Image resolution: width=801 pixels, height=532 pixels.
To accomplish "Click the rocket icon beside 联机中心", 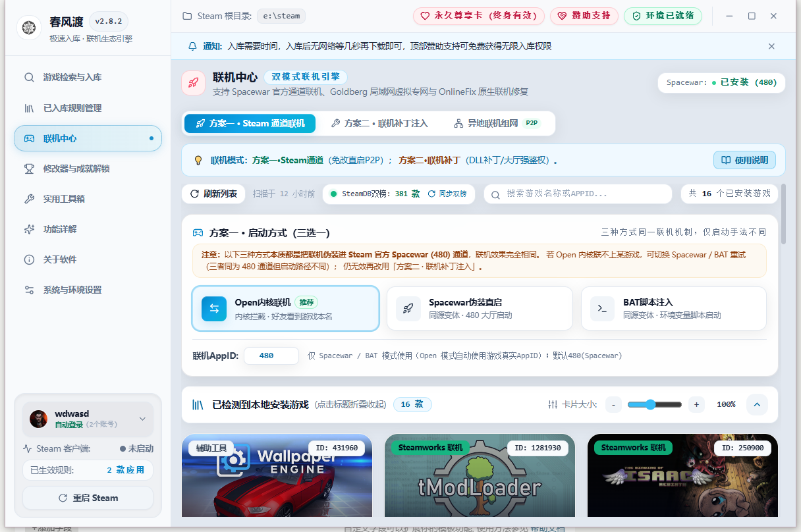I will coord(194,84).
